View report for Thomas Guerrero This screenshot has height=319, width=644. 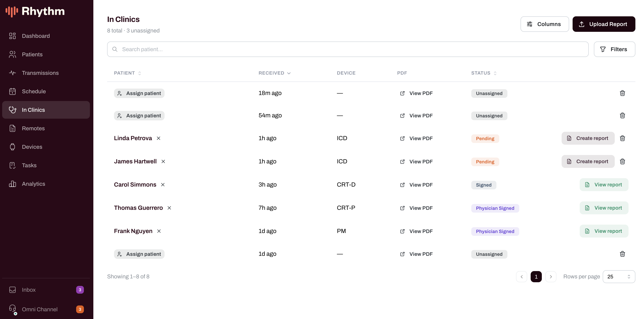pos(604,208)
